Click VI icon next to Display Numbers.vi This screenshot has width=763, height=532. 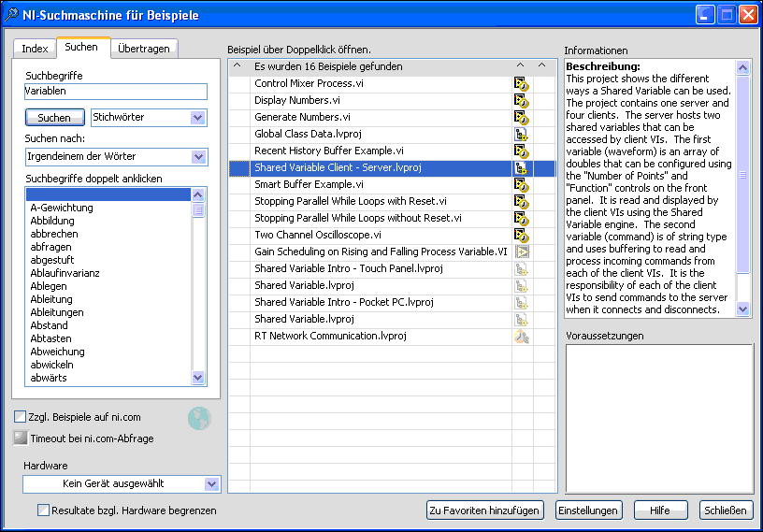pyautogui.click(x=521, y=101)
